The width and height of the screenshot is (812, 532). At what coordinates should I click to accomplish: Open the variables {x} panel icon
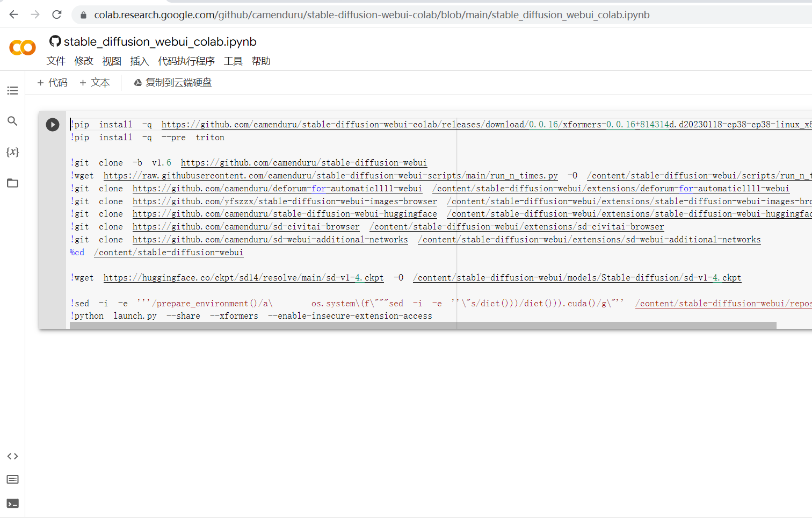[12, 152]
